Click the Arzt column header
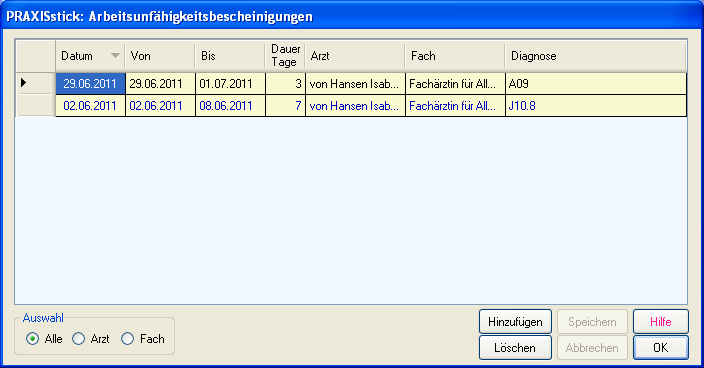Viewport: 704px width, 368px height. coord(355,56)
